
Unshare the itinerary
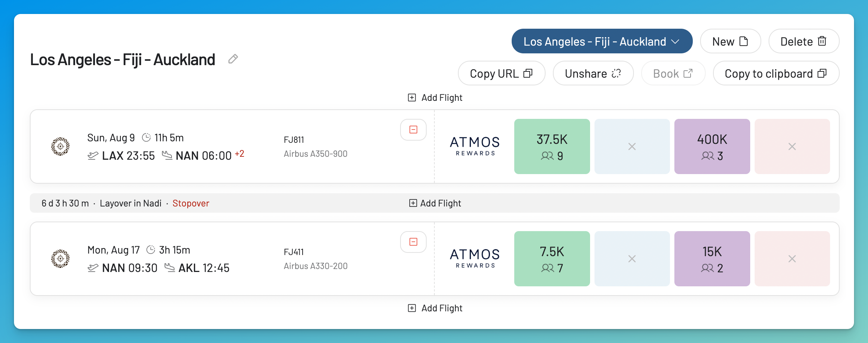593,73
